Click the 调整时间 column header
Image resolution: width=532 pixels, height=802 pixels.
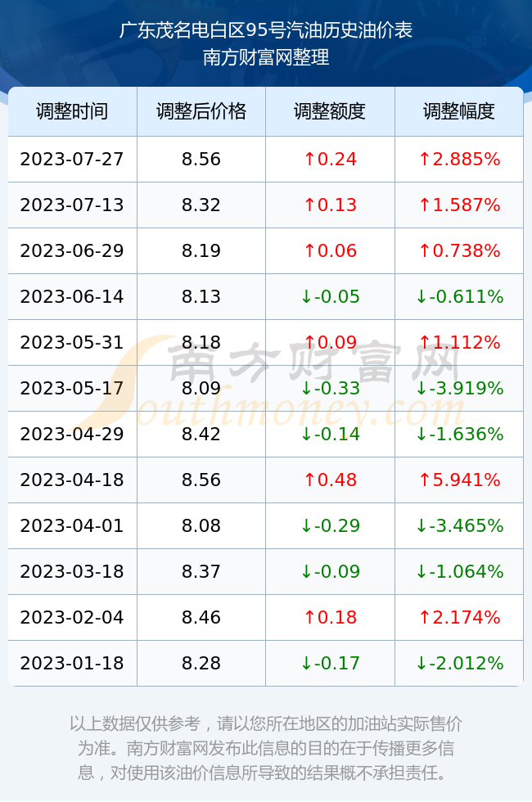click(72, 111)
